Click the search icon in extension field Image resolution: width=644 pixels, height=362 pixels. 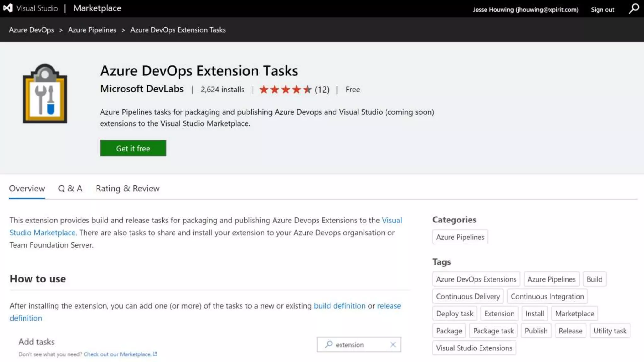329,344
